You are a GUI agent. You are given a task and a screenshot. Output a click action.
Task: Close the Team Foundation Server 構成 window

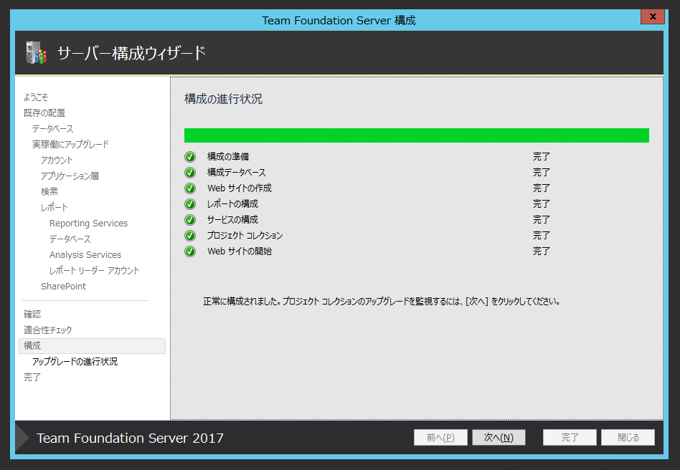tap(652, 17)
